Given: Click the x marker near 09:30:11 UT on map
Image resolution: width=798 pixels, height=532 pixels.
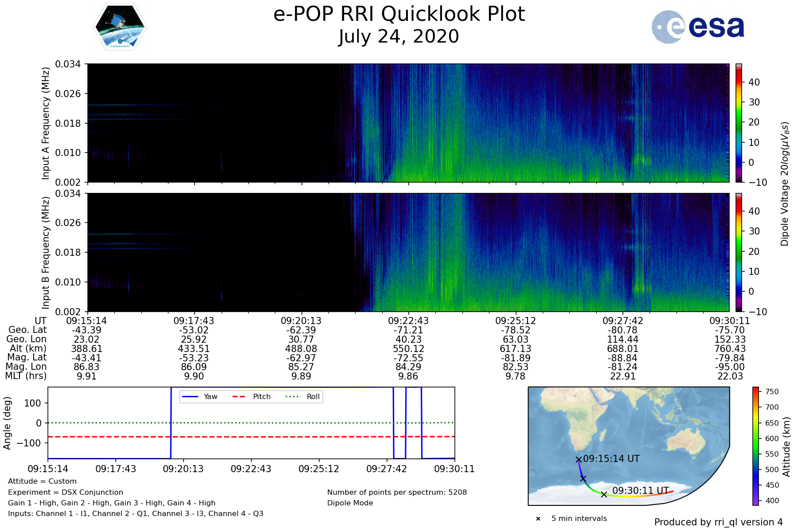Looking at the screenshot, I should [604, 494].
